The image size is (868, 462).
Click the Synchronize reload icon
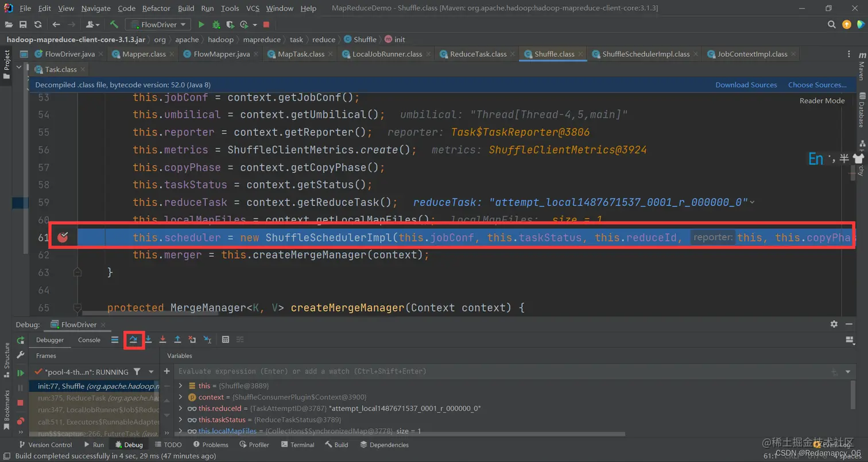point(38,24)
